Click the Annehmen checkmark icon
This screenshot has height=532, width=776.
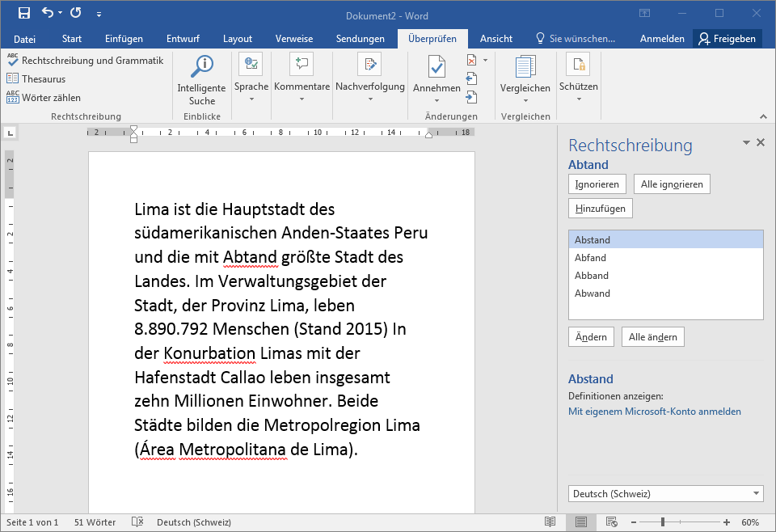click(x=436, y=67)
